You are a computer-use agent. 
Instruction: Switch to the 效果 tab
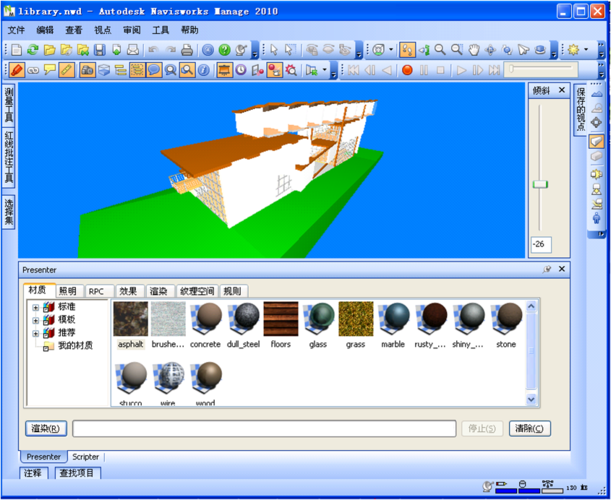129,291
